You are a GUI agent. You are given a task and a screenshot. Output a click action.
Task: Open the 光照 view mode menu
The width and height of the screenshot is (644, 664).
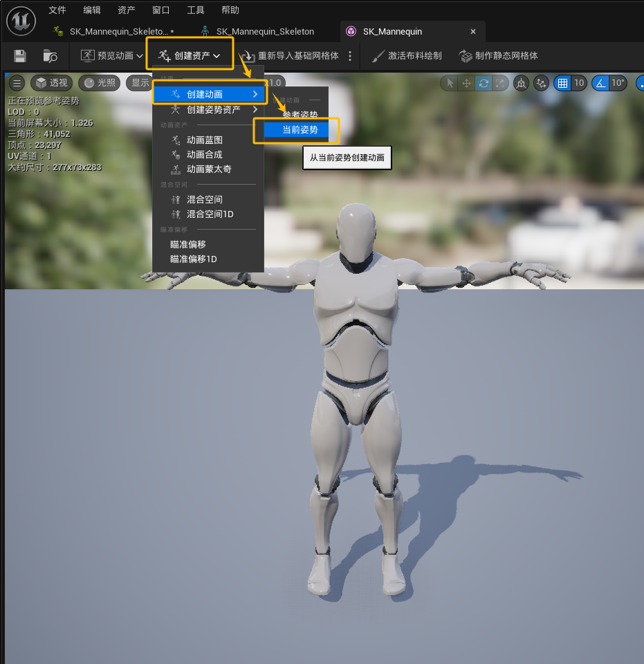pos(99,83)
